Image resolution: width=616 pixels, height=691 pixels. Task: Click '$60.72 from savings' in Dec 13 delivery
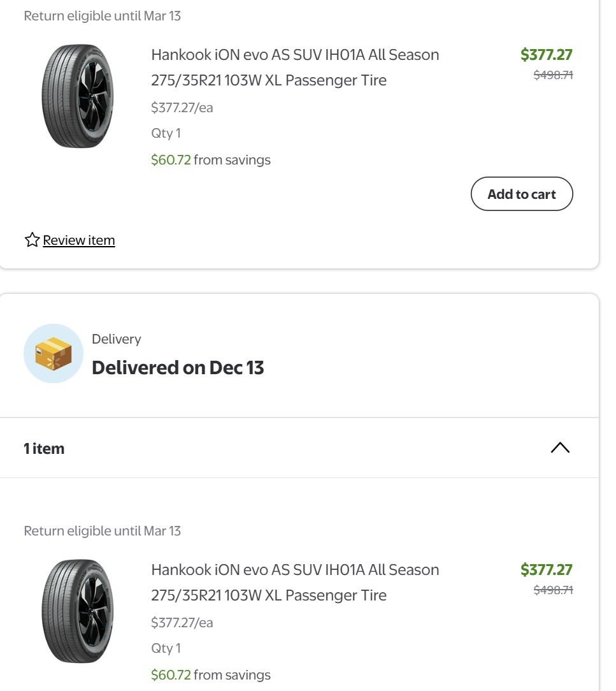click(x=211, y=675)
